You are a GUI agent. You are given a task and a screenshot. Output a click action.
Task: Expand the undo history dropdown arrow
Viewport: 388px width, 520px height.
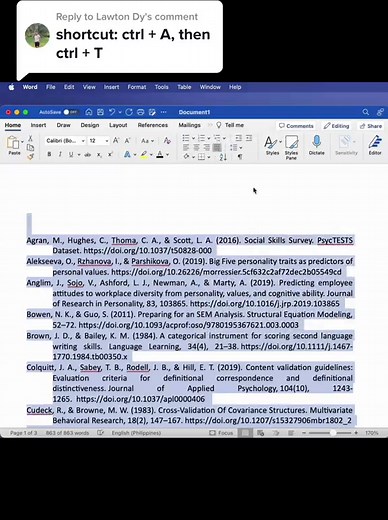click(x=120, y=112)
